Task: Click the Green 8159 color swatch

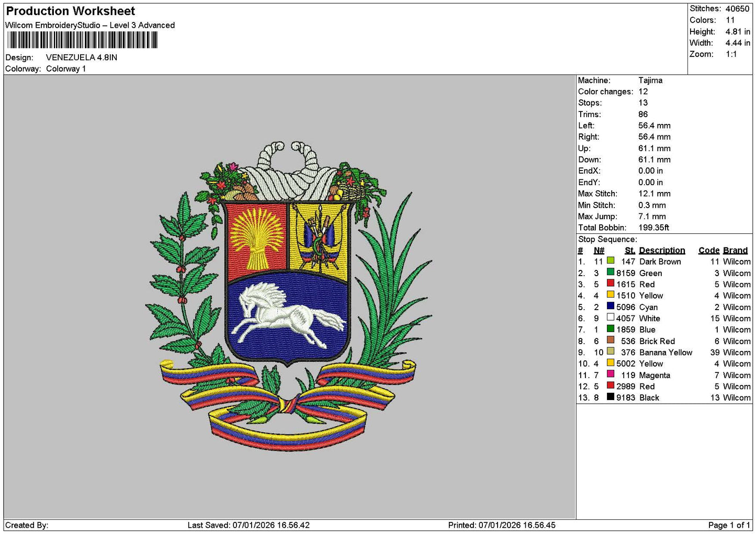Action: tap(611, 272)
